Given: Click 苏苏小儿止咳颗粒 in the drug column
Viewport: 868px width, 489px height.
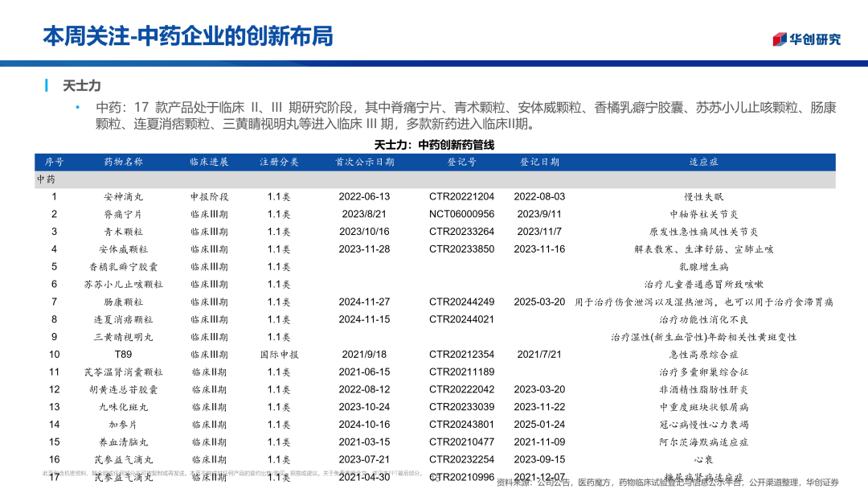Looking at the screenshot, I should [x=124, y=285].
